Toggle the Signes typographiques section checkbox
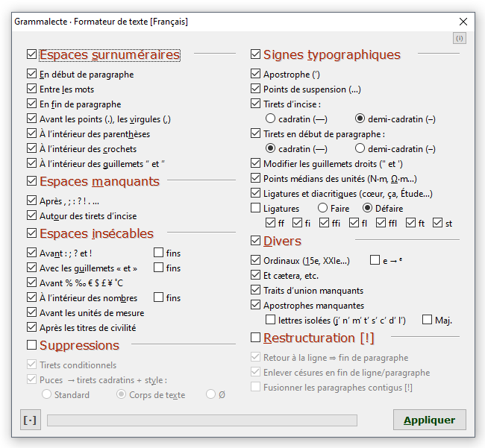 coord(255,54)
